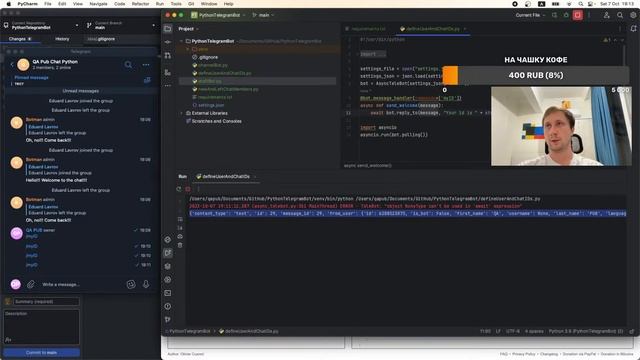
Task: Click the orange coffee donation progress bar
Action: tap(451, 76)
